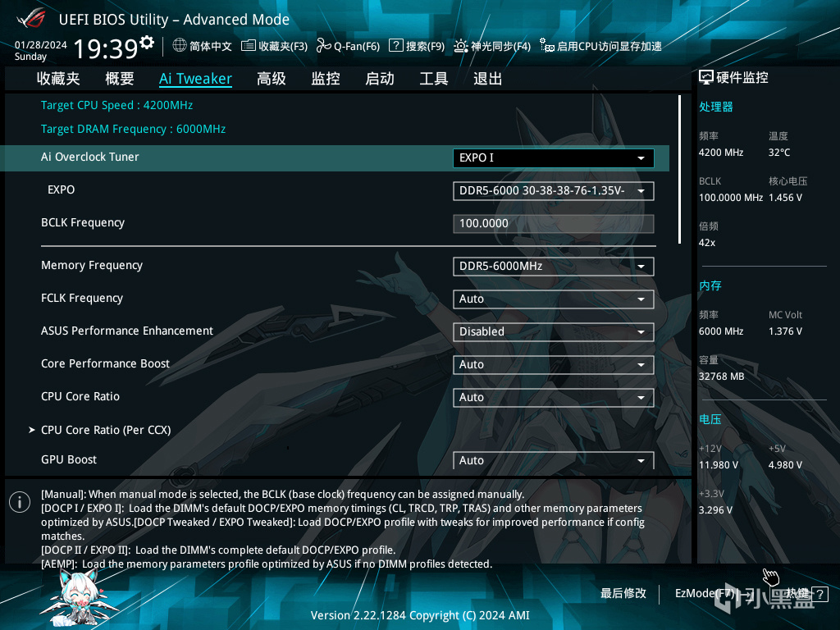
Task: Open the 高级 advanced tab
Action: pos(271,79)
